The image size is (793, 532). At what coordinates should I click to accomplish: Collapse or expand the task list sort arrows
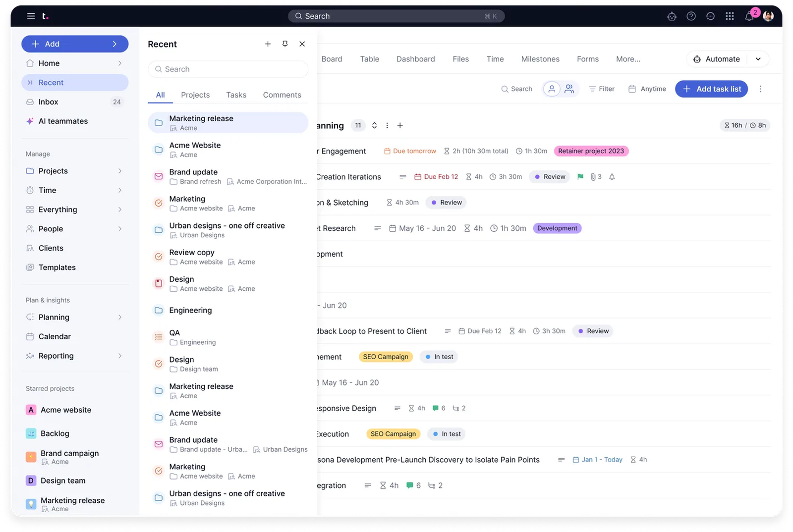374,126
